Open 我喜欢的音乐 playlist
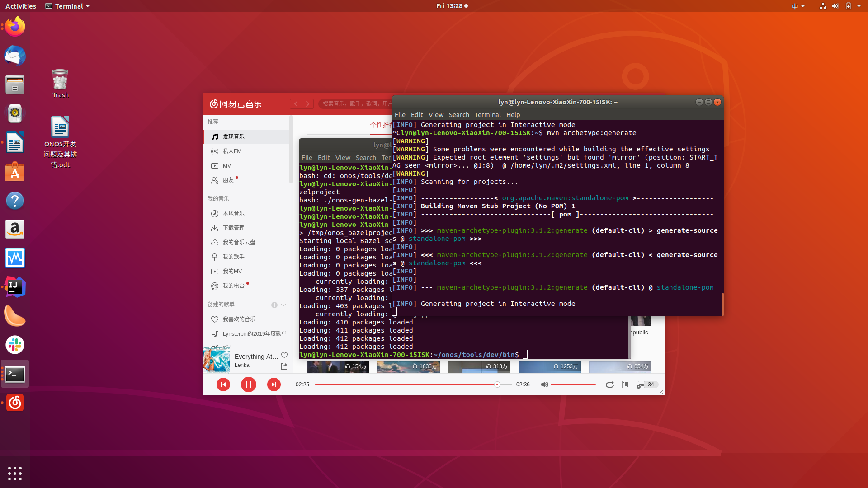The image size is (868, 488). coord(239,319)
